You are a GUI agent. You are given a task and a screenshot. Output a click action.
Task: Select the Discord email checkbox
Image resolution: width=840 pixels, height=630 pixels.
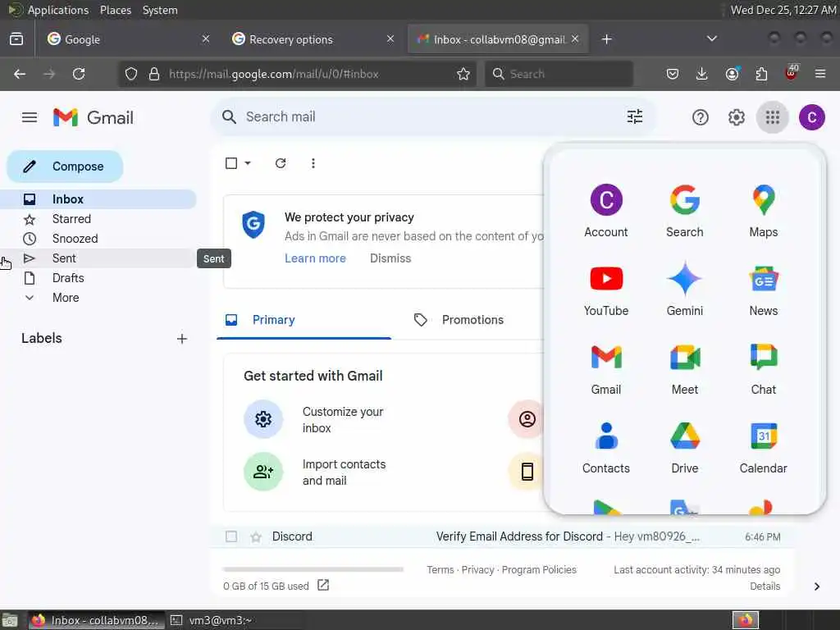click(231, 536)
